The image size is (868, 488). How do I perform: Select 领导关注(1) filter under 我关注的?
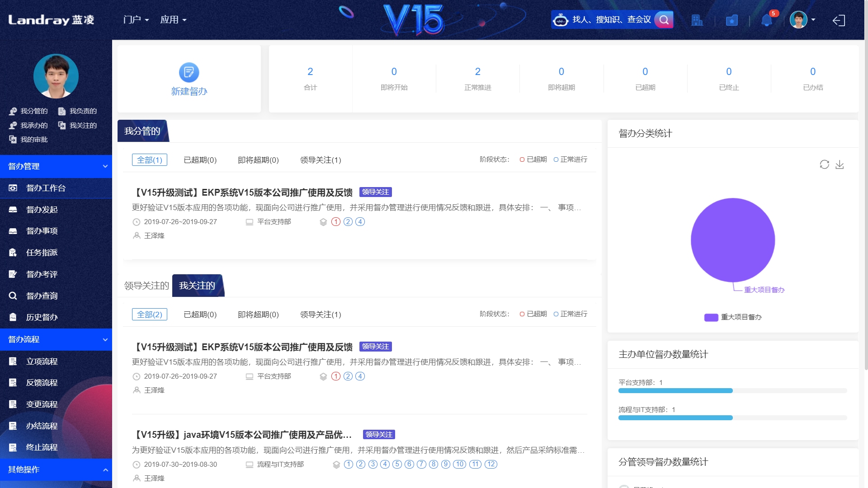321,314
